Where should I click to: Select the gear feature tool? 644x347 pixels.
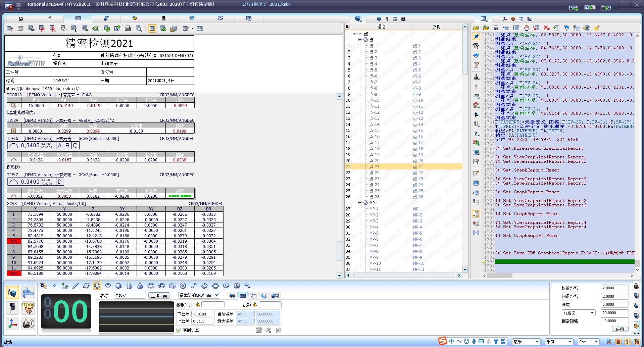click(x=237, y=286)
